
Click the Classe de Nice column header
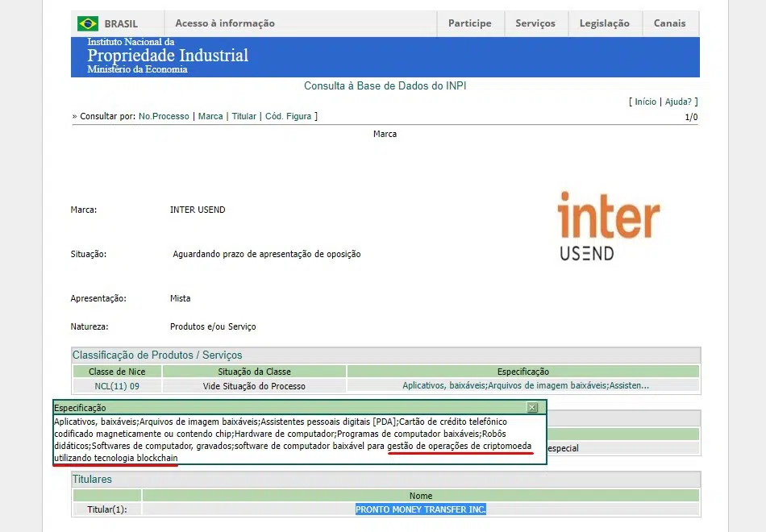pyautogui.click(x=117, y=372)
